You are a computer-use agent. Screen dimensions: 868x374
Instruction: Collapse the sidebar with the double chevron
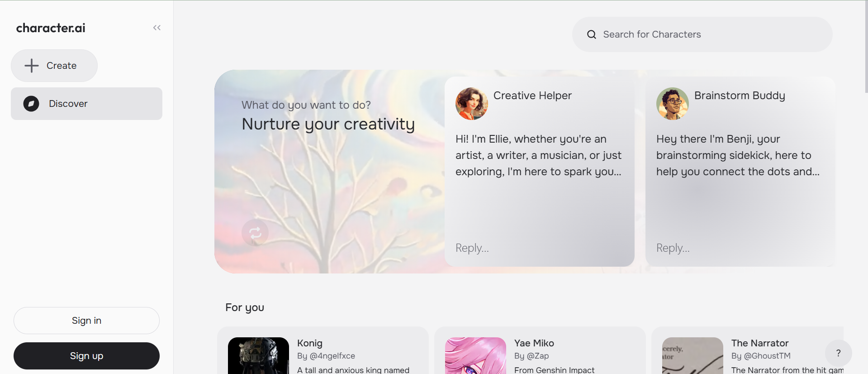click(x=157, y=28)
